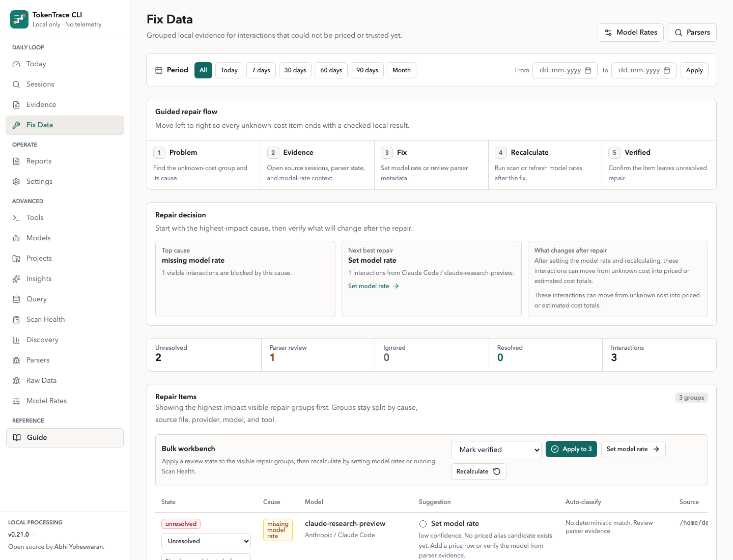Select the 30 days period filter
Viewport: 733px width, 560px height.
[295, 70]
